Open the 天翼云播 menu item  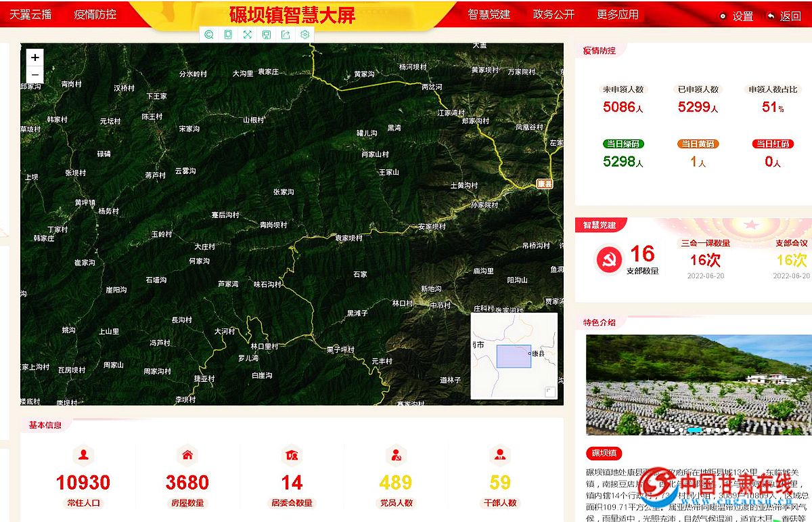point(30,14)
